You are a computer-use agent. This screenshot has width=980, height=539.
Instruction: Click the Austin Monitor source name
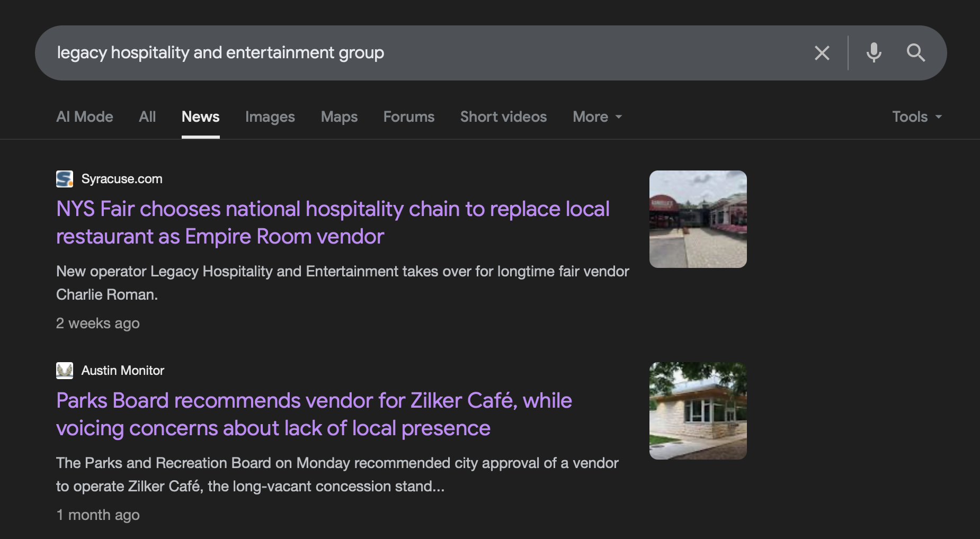123,371
